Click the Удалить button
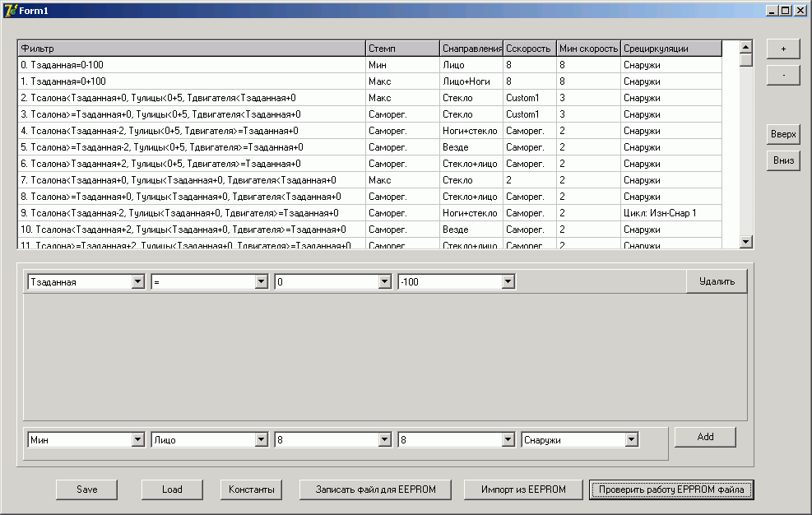 [x=717, y=281]
